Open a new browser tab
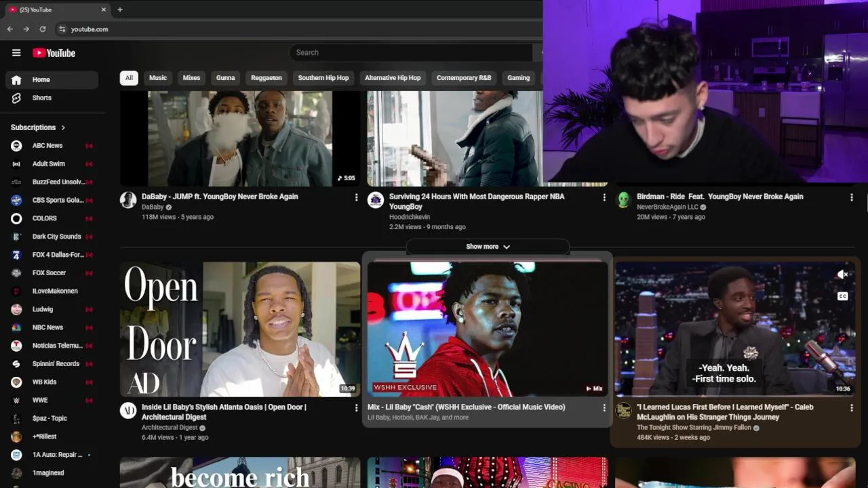Image resolution: width=868 pixels, height=488 pixels. coord(120,9)
